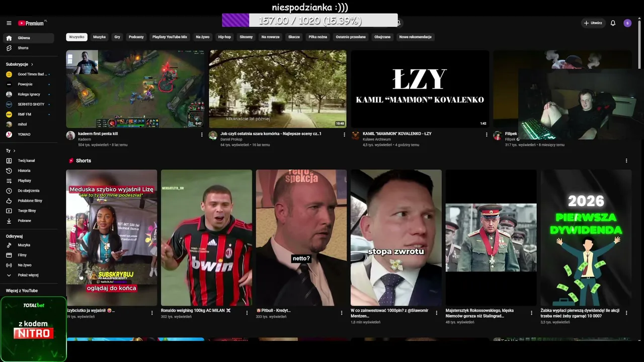The height and width of the screenshot is (362, 644).
Task: Open 'KAMIL MAMMON KOVALENKO - ŁZY' title link
Action: (397, 134)
